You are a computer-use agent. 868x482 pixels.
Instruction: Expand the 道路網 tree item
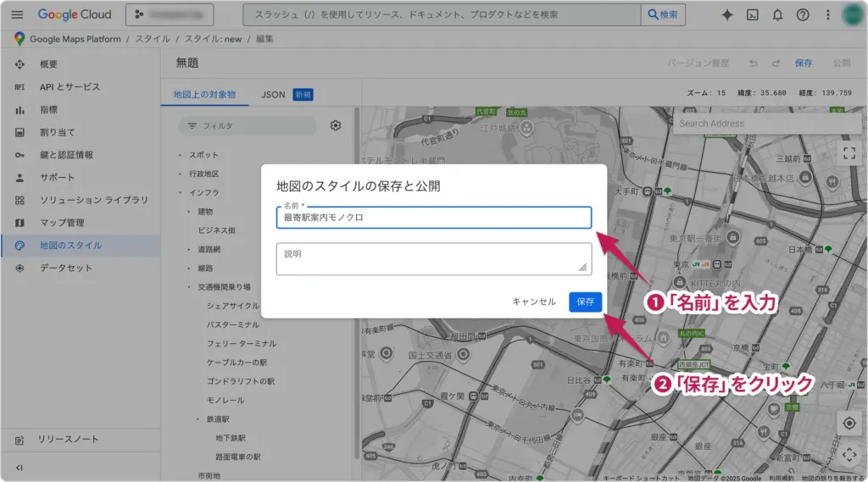[189, 250]
